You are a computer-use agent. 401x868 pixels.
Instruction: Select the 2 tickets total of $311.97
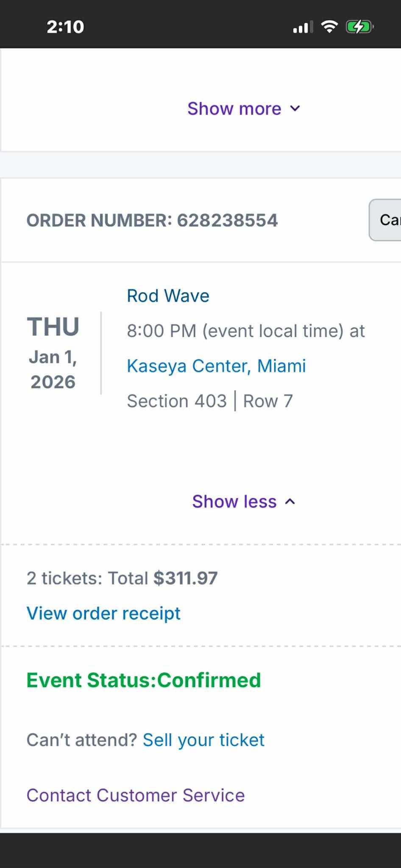[122, 578]
